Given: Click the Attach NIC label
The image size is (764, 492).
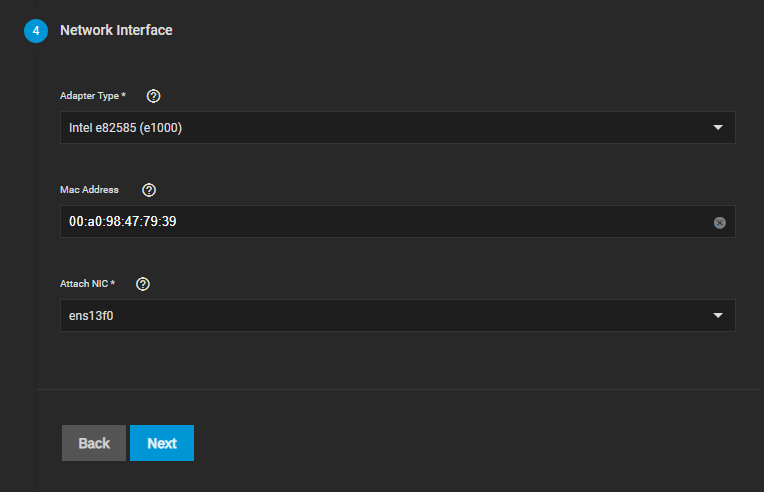Looking at the screenshot, I should coord(85,284).
